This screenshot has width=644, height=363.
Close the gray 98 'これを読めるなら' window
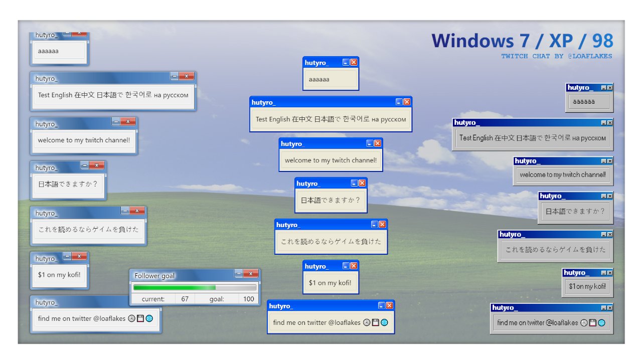(610, 235)
